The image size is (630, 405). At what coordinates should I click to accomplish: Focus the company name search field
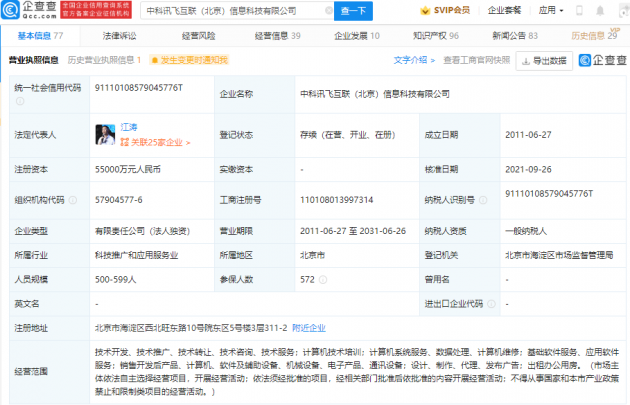(235, 11)
